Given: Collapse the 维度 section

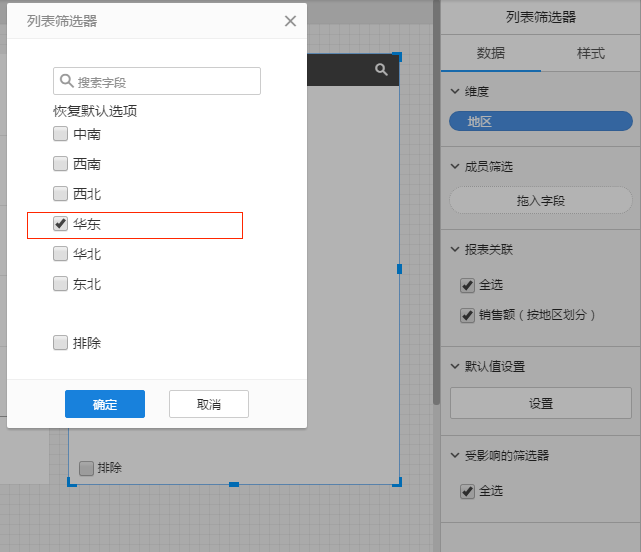Looking at the screenshot, I should [x=455, y=91].
